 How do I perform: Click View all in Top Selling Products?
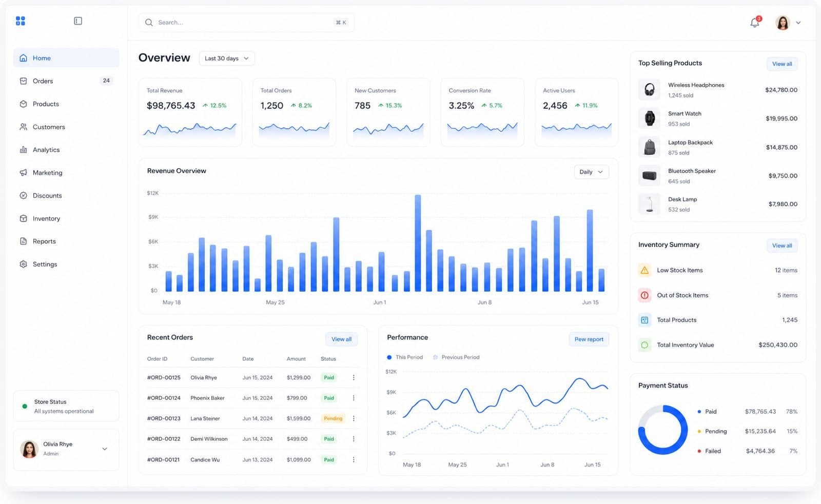click(x=782, y=64)
